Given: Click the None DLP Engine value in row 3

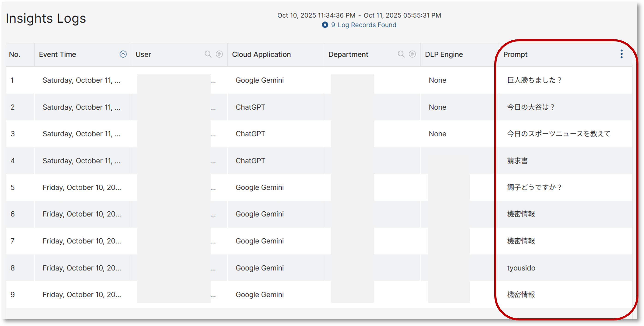Looking at the screenshot, I should click(437, 134).
